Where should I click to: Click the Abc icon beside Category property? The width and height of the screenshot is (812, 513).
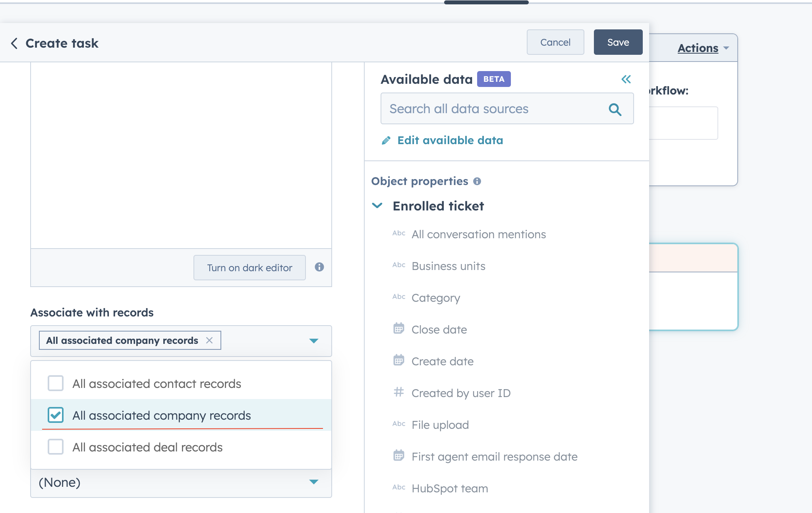pos(398,297)
